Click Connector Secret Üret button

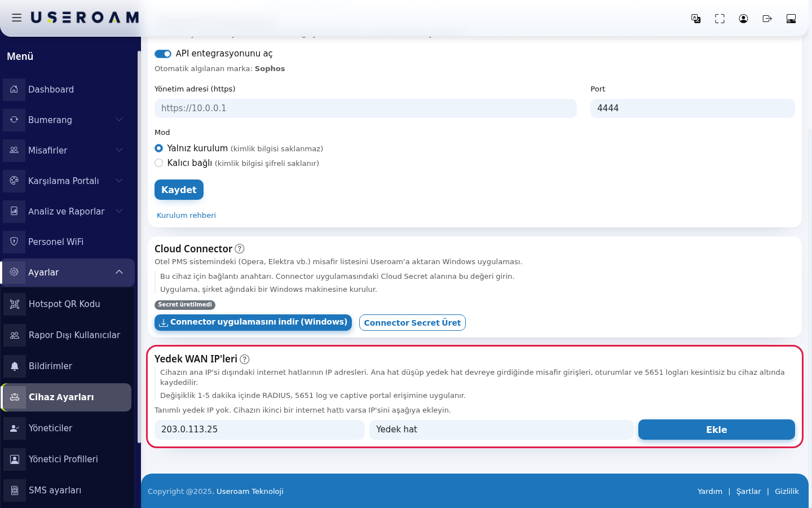click(412, 323)
